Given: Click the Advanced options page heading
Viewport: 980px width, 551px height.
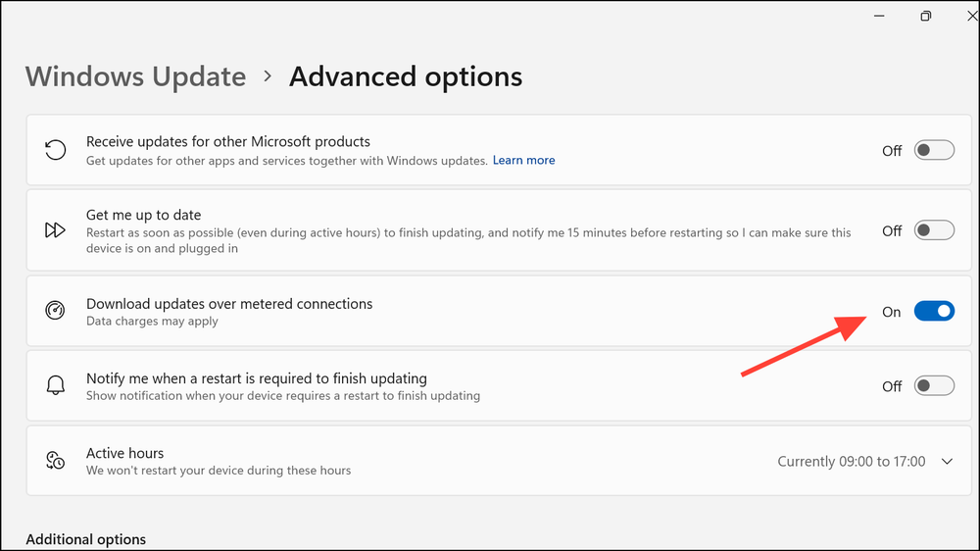Looking at the screenshot, I should click(x=405, y=76).
